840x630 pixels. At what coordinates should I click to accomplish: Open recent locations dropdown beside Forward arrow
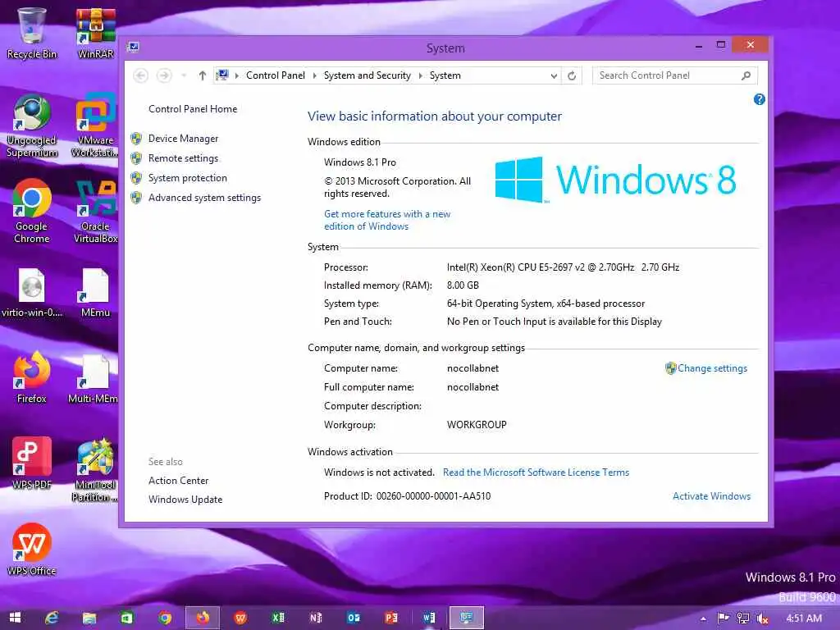click(x=184, y=75)
